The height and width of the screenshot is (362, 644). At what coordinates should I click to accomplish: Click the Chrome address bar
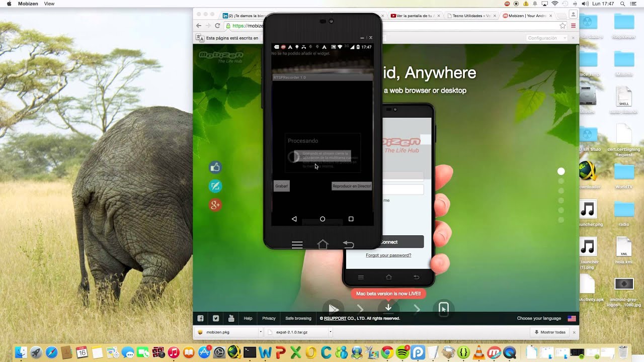pyautogui.click(x=395, y=26)
